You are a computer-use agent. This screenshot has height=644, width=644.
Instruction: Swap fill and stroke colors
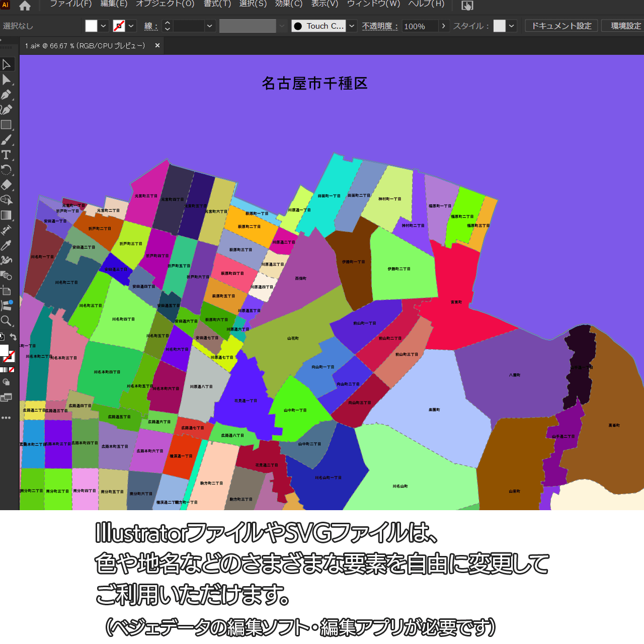click(13, 337)
